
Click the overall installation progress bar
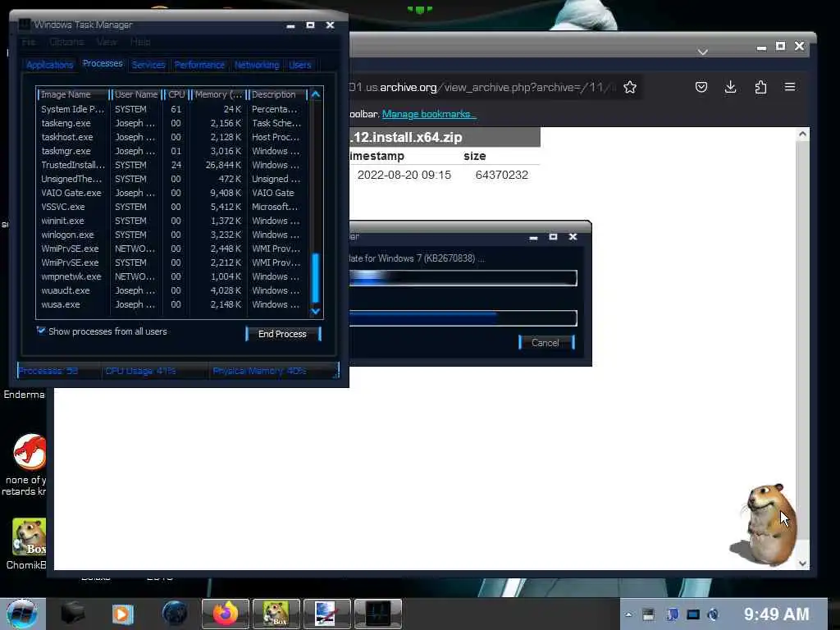[463, 317]
